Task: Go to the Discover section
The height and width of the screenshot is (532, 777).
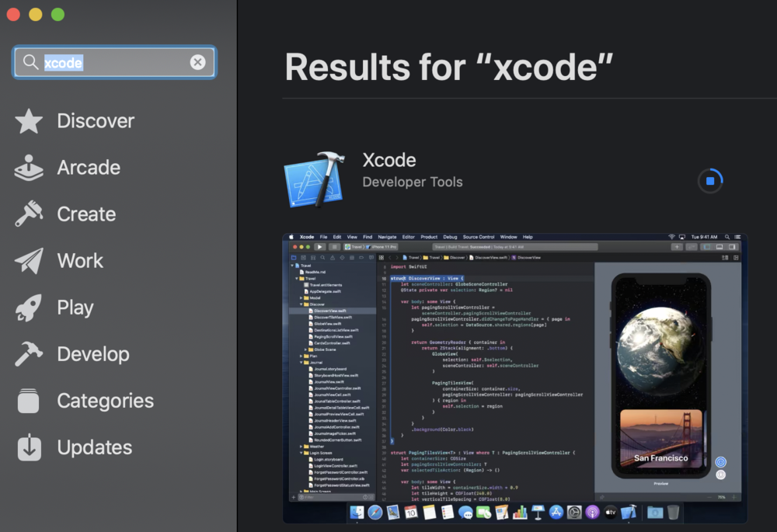Action: pos(96,121)
